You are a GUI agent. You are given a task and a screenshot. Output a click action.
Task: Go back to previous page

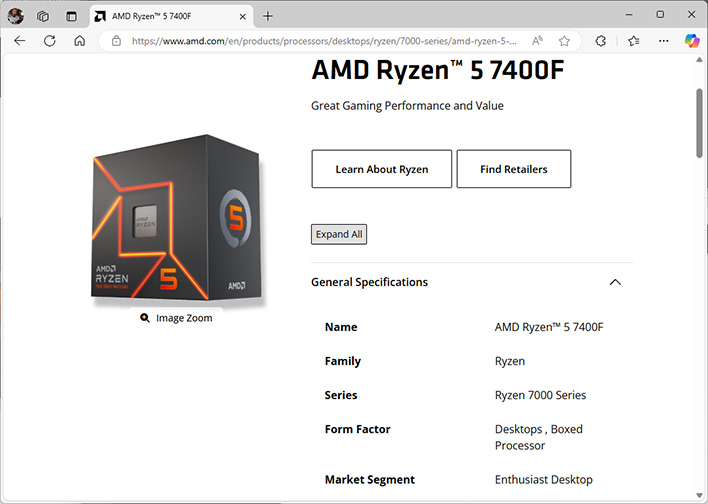coord(19,41)
